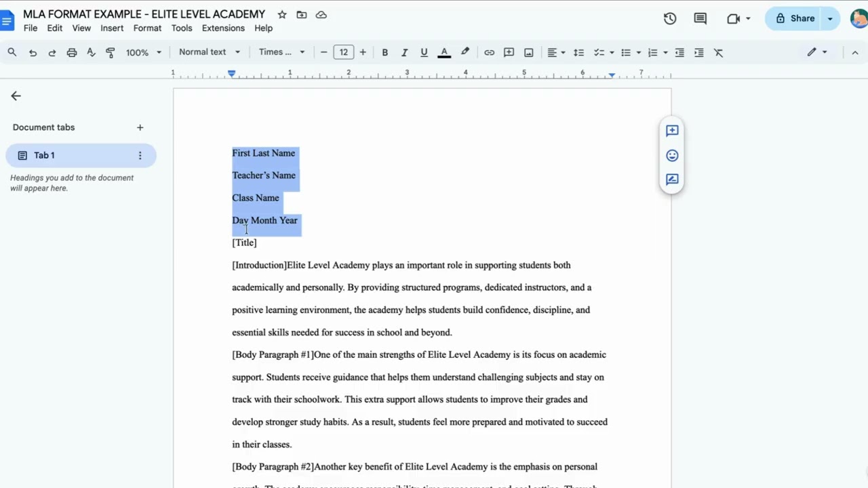Open the Format menu

(x=147, y=28)
